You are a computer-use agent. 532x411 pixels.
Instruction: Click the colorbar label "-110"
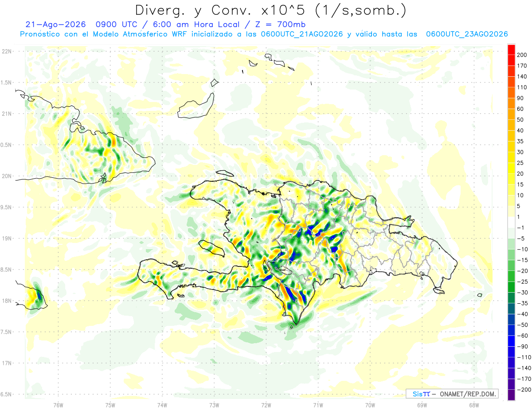(525, 357)
